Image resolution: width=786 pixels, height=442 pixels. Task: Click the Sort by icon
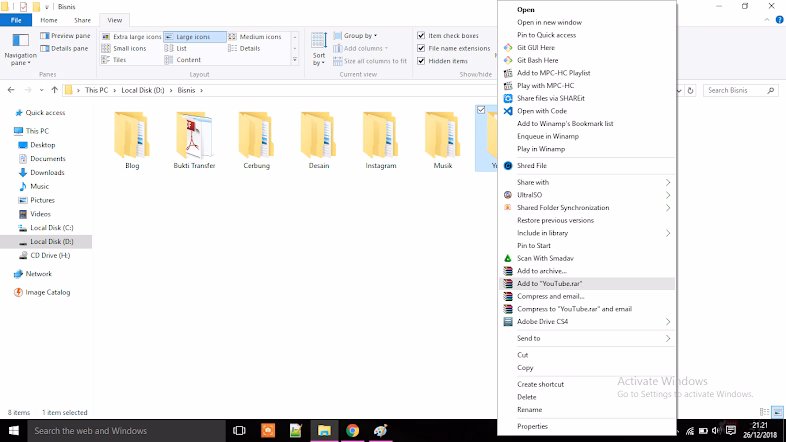[x=319, y=40]
